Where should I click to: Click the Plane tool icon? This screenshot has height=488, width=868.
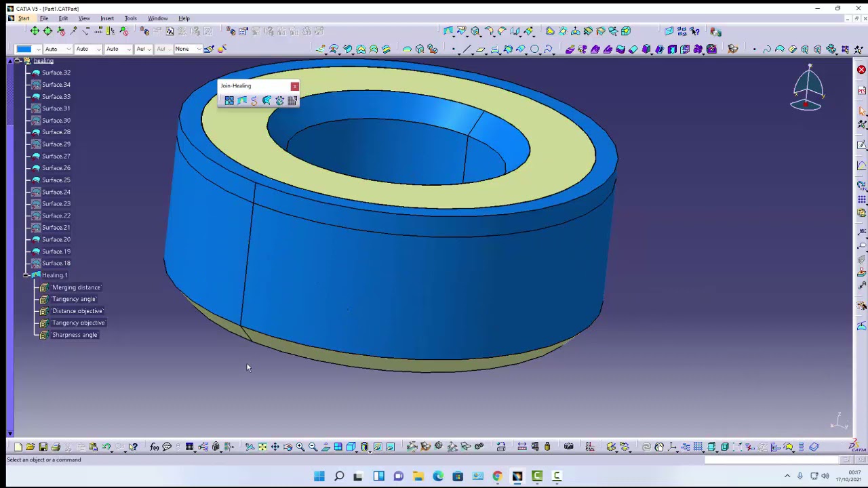[x=481, y=49]
